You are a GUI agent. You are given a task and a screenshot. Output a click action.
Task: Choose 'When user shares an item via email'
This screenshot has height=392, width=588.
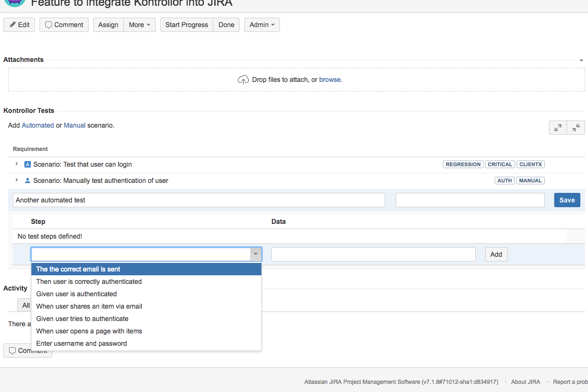coord(146,306)
